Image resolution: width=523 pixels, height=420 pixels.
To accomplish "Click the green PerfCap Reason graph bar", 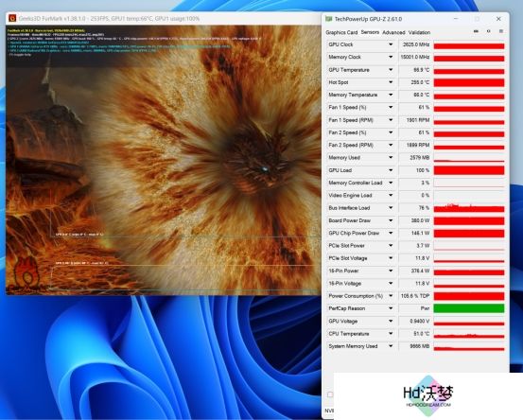I will 469,308.
